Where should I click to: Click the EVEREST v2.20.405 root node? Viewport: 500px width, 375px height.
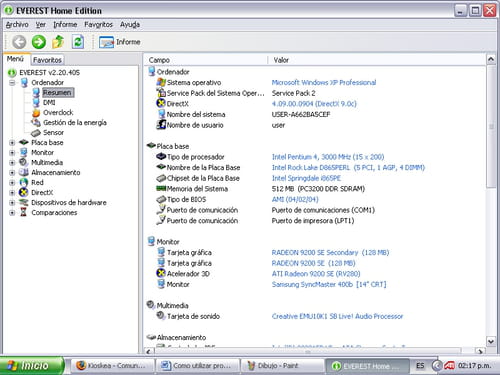tap(49, 72)
